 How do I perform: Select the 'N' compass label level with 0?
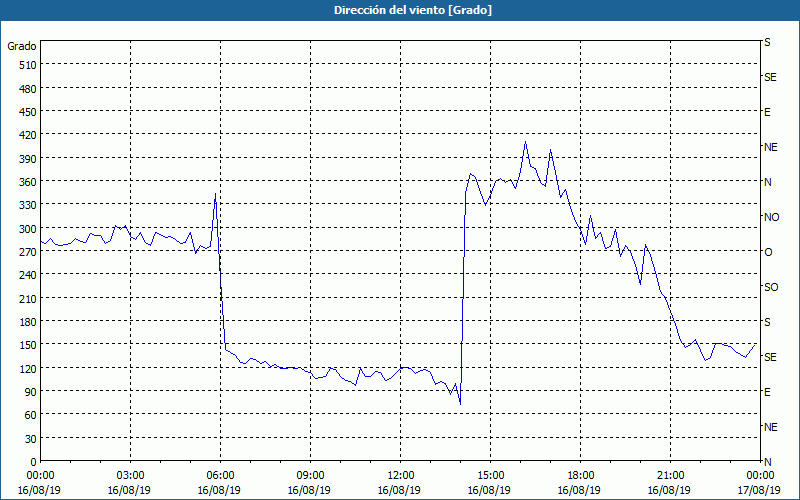point(767,462)
